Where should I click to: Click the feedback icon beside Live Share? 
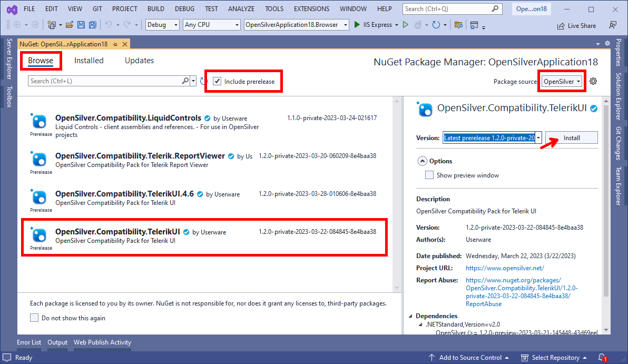point(612,25)
